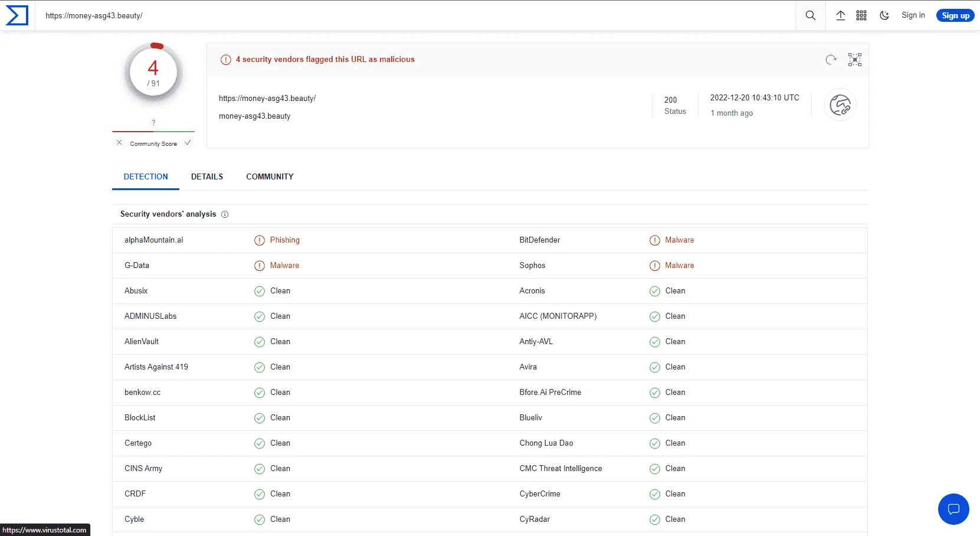Screen dimensions: 980x536
Task: Click BlockList Clean check icon
Action: click(260, 418)
